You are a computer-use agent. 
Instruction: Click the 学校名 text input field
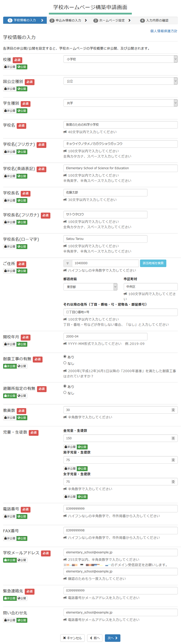click(120, 125)
